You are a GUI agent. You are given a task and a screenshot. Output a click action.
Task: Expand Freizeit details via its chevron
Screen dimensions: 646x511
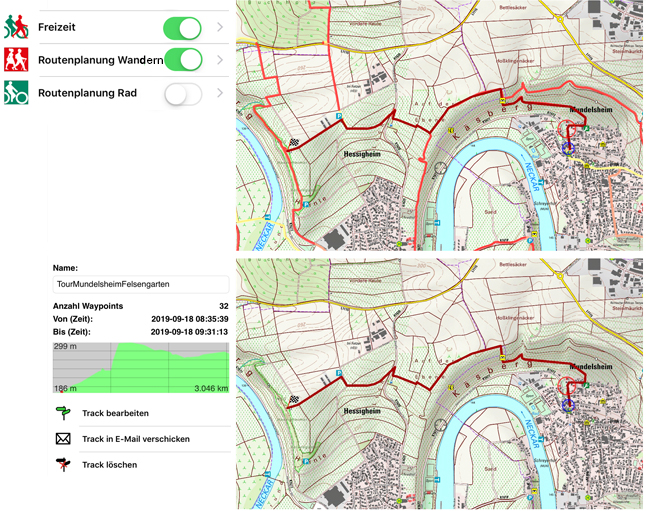(220, 28)
